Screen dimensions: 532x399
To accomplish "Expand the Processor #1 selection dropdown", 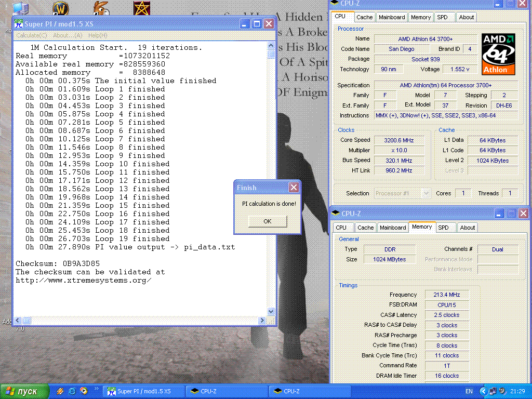I will point(426,193).
